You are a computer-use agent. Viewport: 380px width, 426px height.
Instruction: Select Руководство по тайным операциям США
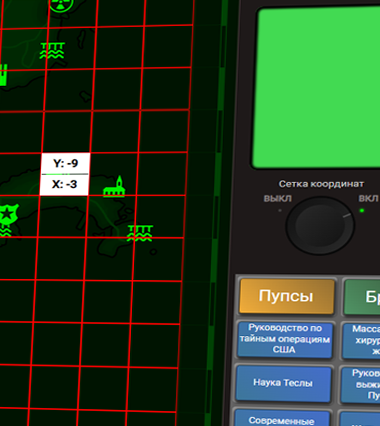285,339
